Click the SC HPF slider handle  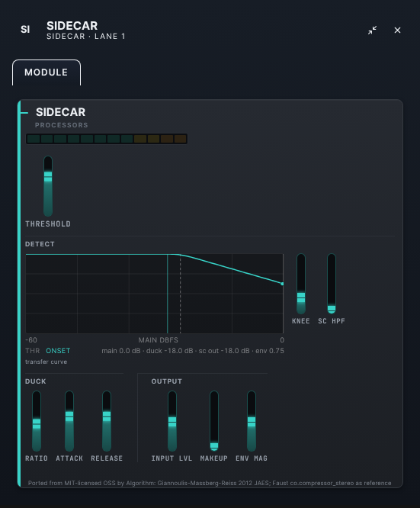click(332, 309)
